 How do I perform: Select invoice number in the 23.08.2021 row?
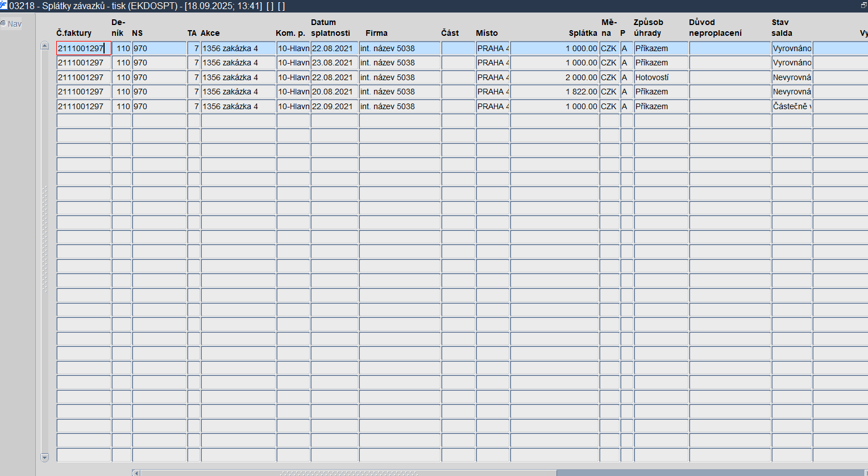(x=84, y=63)
